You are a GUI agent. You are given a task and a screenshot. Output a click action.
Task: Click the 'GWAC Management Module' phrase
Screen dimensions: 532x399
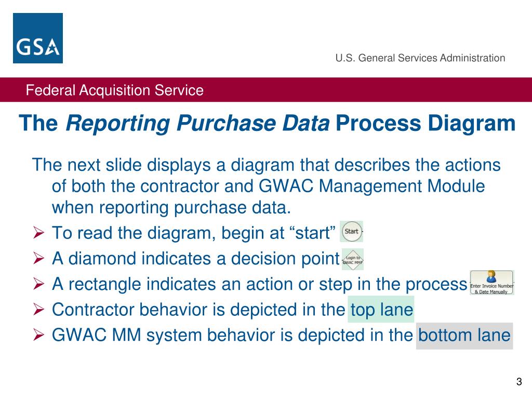[x=372, y=186]
